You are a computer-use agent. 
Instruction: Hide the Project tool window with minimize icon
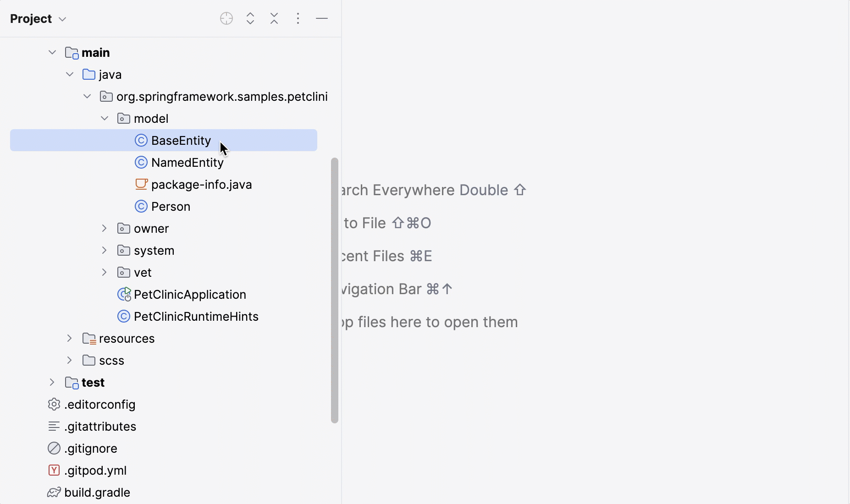click(x=322, y=18)
